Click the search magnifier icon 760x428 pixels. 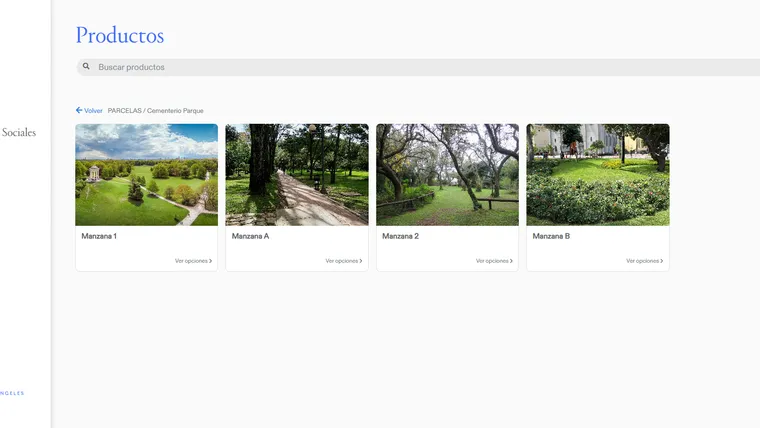pyautogui.click(x=86, y=66)
